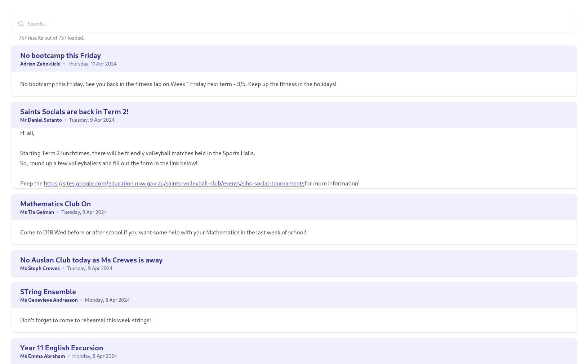Screen dimensions: 588x364
Task: Open the 'No bootcamp this Friday' notice
Action: 61,55
